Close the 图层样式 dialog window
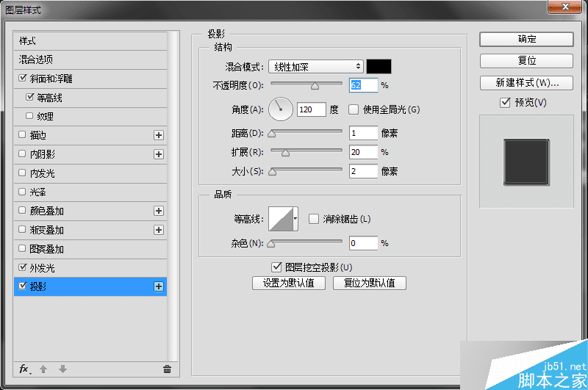Screen dimensions: 588x390 (565, 7)
